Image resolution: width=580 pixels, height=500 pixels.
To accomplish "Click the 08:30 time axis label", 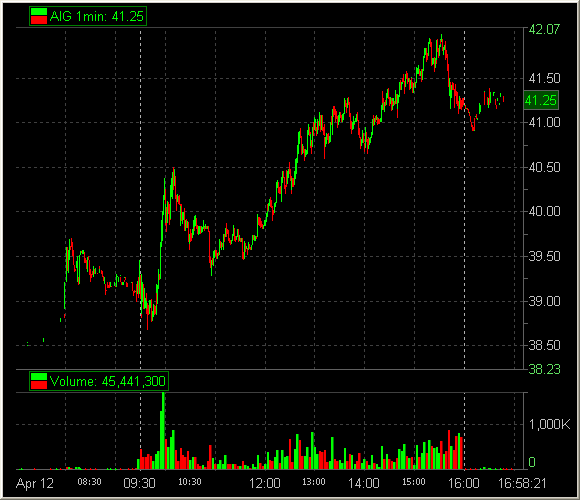I will [89, 482].
